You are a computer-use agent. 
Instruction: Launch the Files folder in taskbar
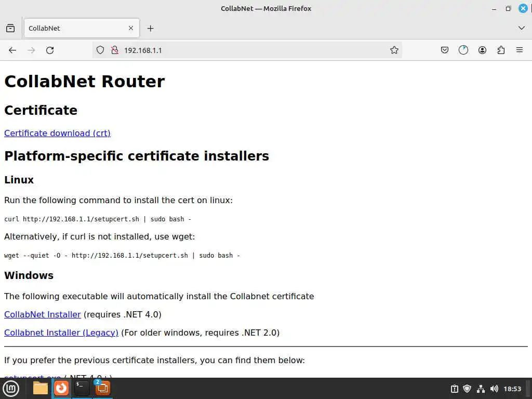pyautogui.click(x=41, y=388)
